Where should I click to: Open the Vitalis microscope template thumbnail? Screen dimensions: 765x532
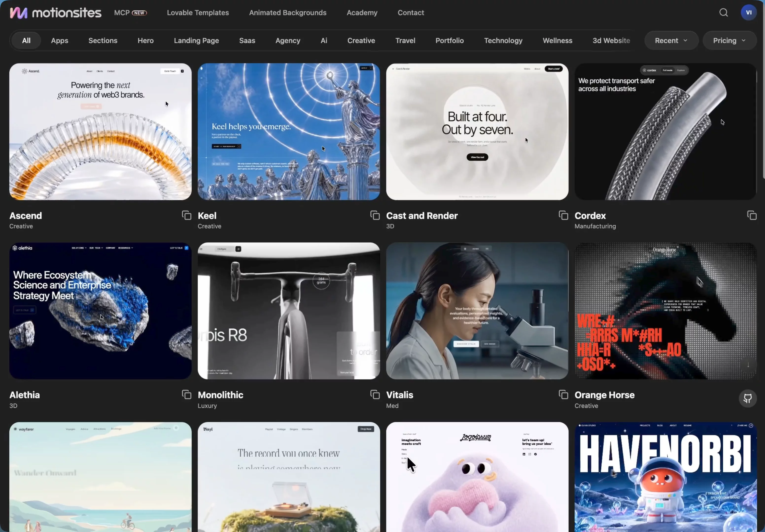click(477, 311)
